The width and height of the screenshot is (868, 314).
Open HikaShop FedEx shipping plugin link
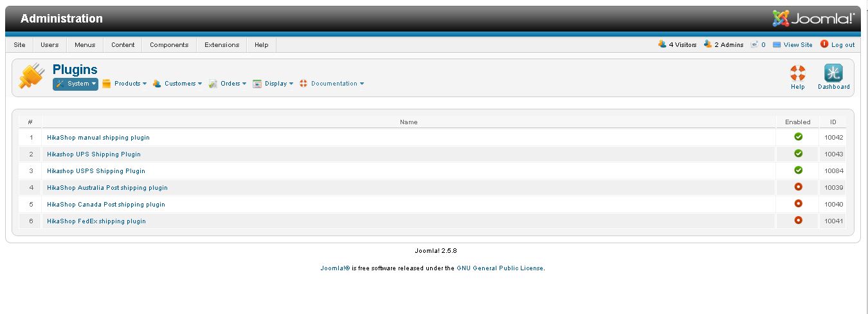click(x=96, y=221)
